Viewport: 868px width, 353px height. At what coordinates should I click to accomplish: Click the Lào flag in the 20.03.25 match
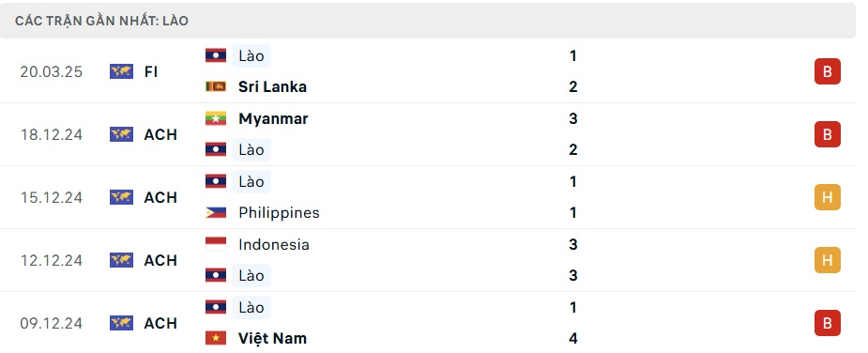pyautogui.click(x=215, y=55)
